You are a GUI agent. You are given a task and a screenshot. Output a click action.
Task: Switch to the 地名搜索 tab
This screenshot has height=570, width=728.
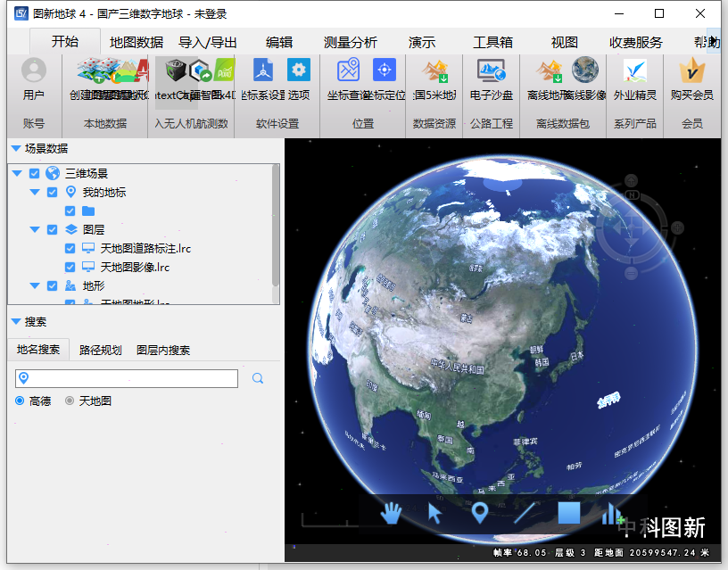[x=38, y=350]
